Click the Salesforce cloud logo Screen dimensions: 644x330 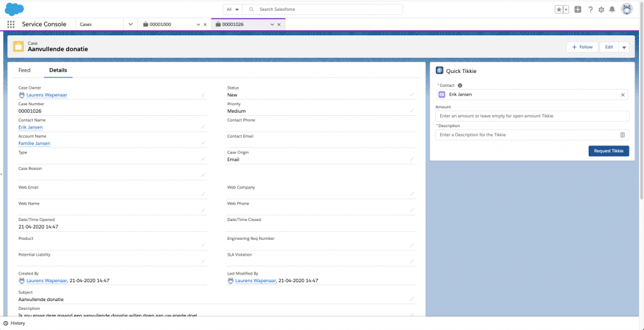[x=14, y=9]
